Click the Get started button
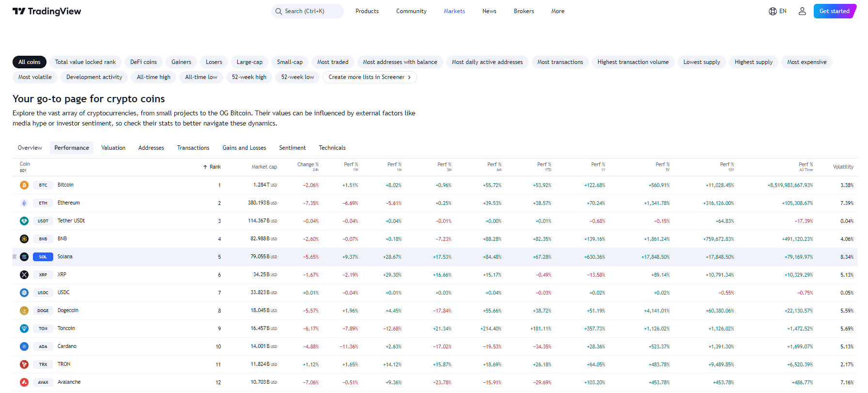 pyautogui.click(x=835, y=11)
